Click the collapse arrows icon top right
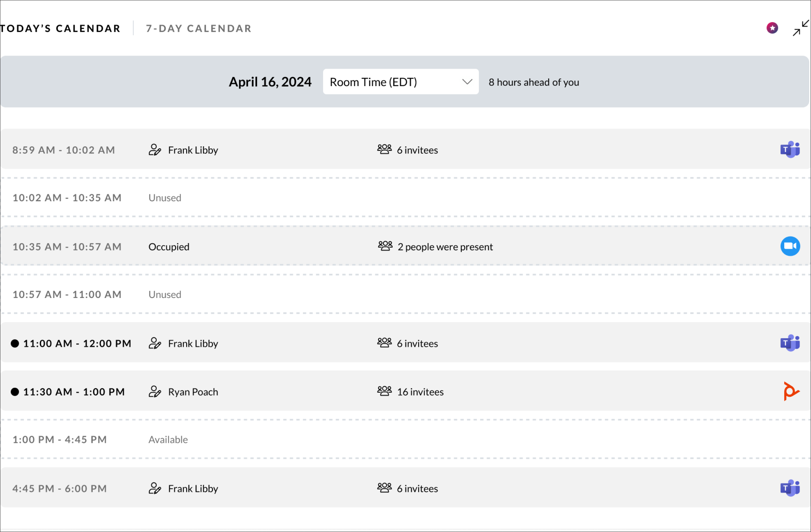 pos(800,28)
